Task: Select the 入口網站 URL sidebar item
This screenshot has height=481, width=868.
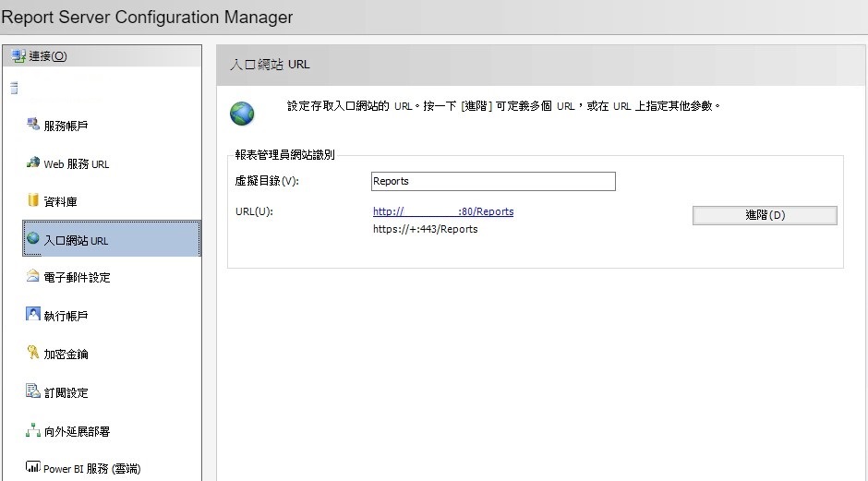Action: pos(76,241)
